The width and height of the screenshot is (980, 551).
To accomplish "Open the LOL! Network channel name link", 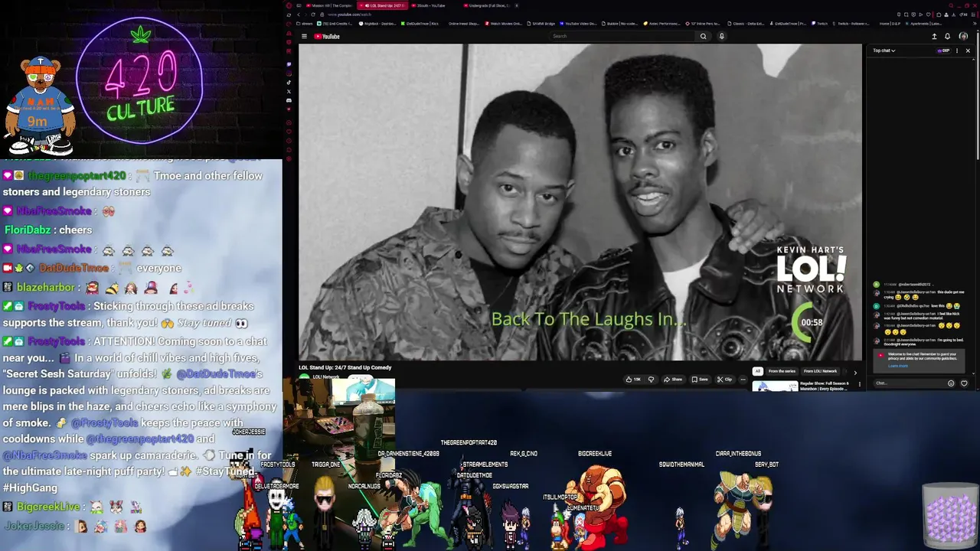I will pyautogui.click(x=325, y=377).
